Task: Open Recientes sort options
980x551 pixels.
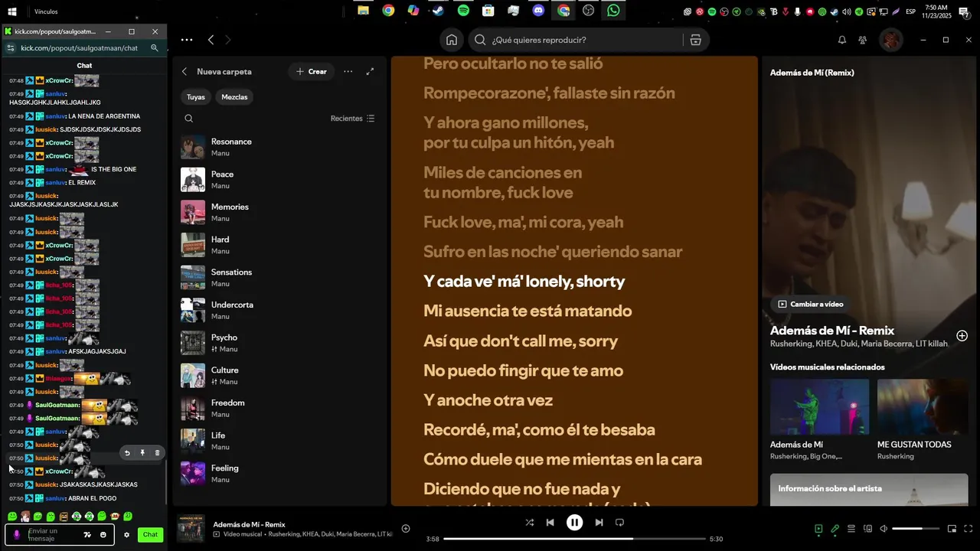Action: 353,119
